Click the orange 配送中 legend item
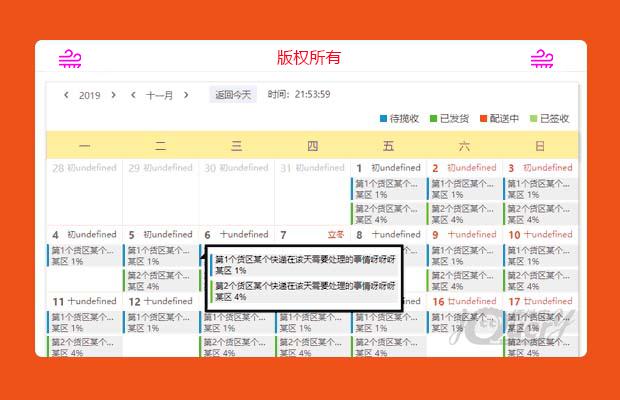This screenshot has height=400, width=620. coord(500,119)
